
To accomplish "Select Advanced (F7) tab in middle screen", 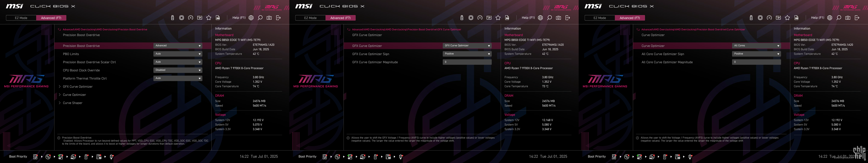I will pyautogui.click(x=341, y=18).
